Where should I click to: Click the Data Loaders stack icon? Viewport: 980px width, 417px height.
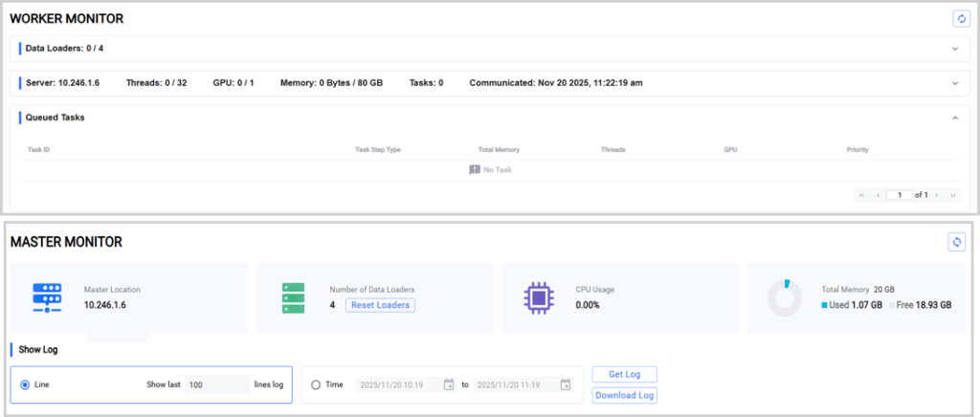click(x=293, y=298)
